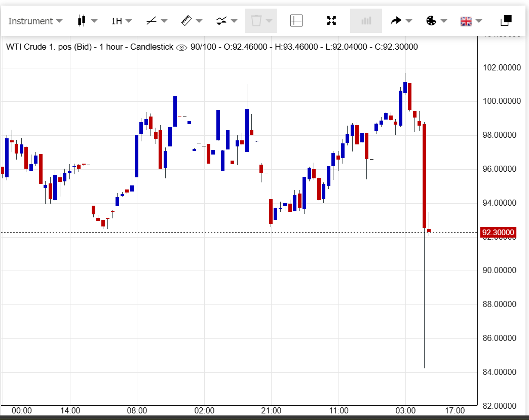This screenshot has height=420, width=529.
Task: Toggle fullscreen chart view
Action: click(x=331, y=21)
